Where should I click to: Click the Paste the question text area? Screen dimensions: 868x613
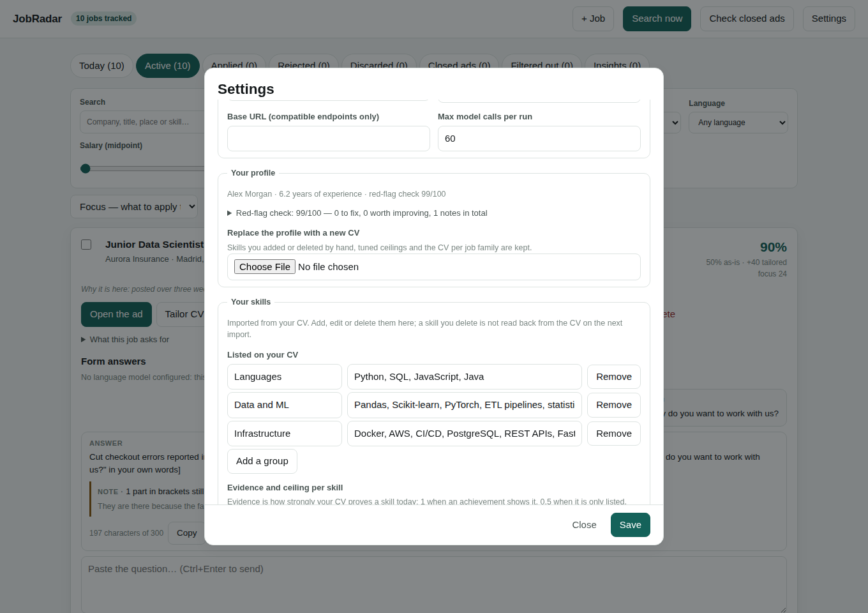(434, 585)
